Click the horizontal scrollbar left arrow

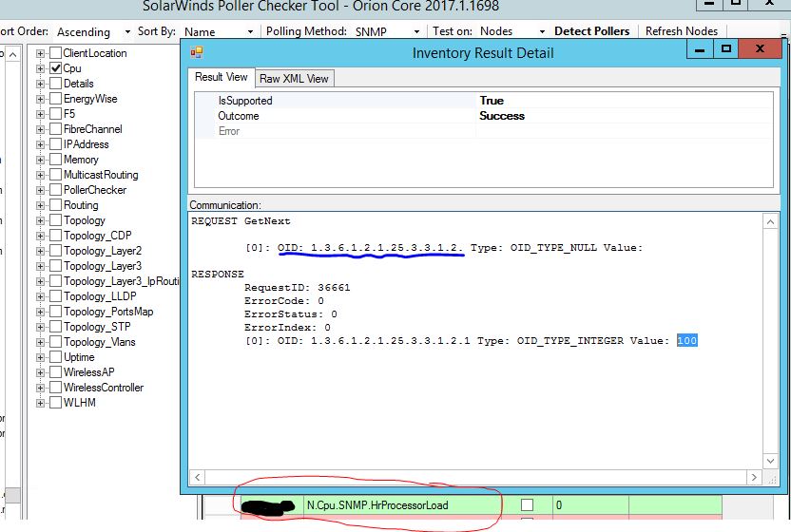[x=197, y=477]
